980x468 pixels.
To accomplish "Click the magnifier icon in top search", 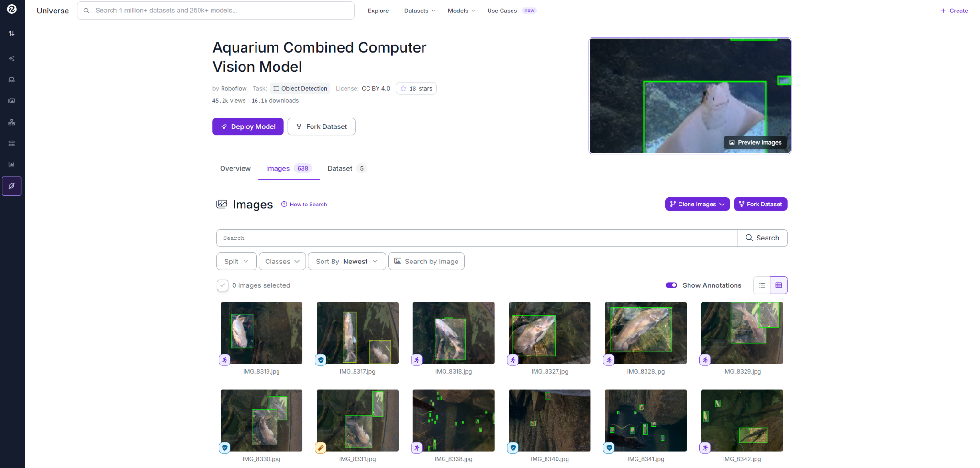I will point(86,11).
